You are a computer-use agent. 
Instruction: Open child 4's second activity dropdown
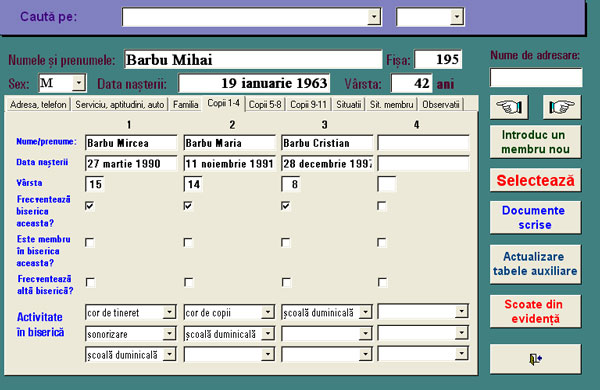click(461, 333)
